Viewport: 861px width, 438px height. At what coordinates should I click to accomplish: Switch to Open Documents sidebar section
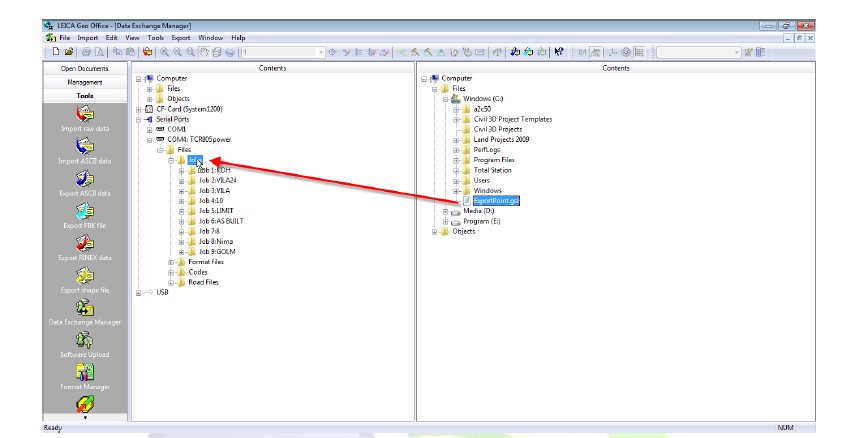pos(85,69)
